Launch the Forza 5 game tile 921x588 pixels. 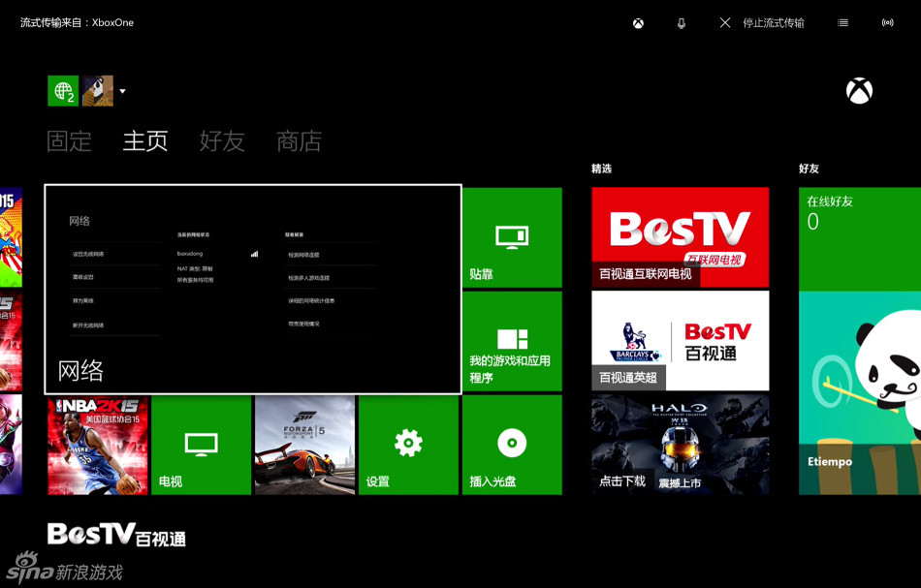click(x=304, y=445)
